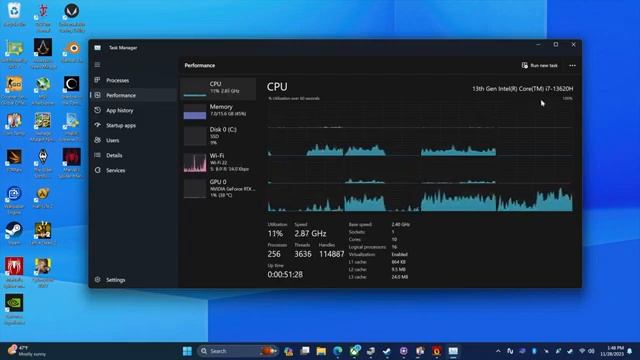Viewport: 640px width, 360px height.
Task: Click the 11% utilization value
Action: point(275,233)
